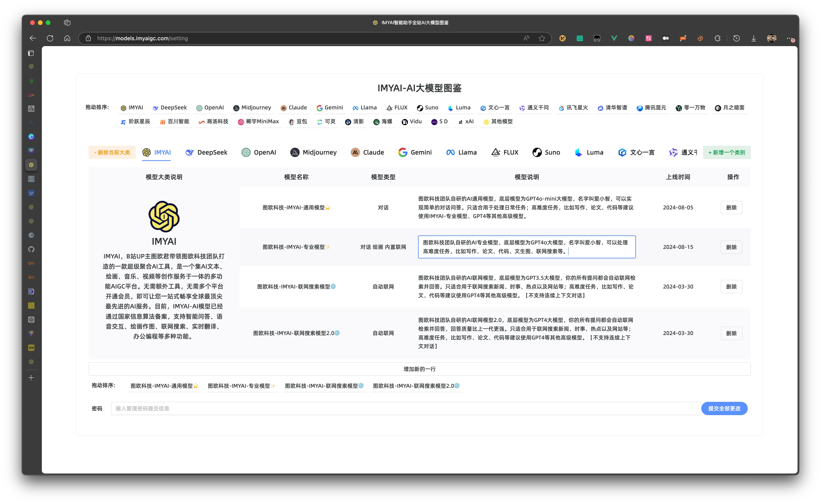Click the 阶跃星辰 tag in sort row

click(x=135, y=122)
